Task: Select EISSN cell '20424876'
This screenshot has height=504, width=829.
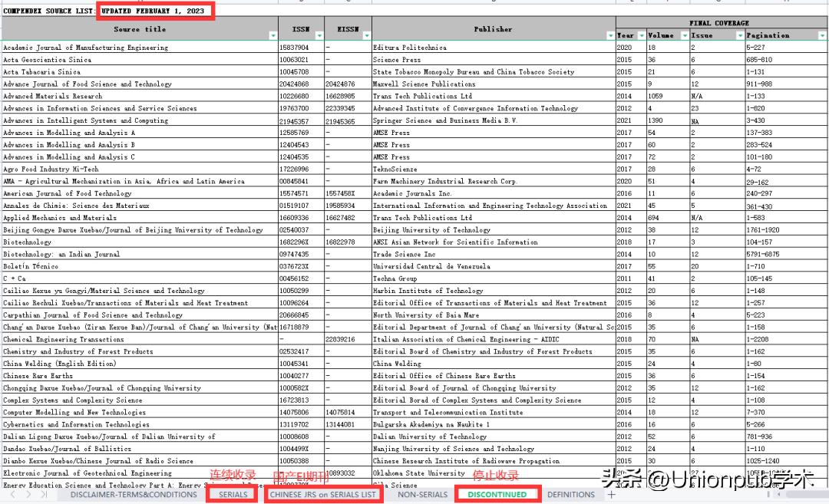Action: (348, 84)
